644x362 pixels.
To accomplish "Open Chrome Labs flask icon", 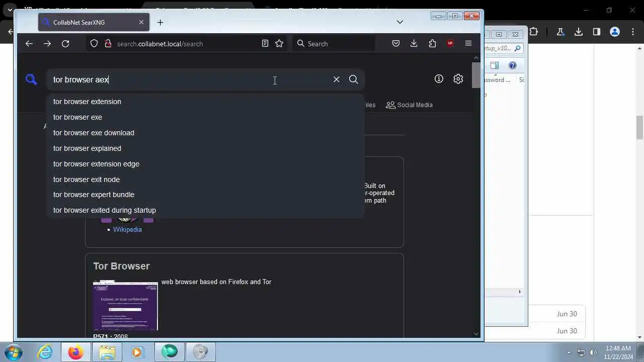I will (560, 32).
